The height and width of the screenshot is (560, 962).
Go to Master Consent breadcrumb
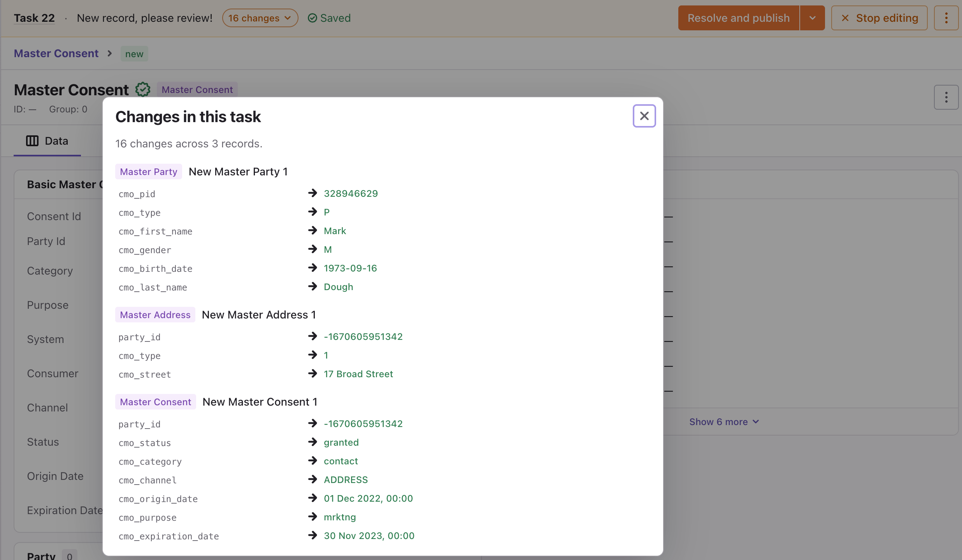pyautogui.click(x=56, y=53)
